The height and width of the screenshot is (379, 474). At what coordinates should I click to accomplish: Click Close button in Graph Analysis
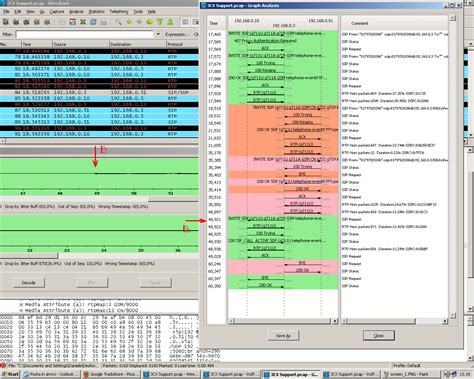(378, 335)
